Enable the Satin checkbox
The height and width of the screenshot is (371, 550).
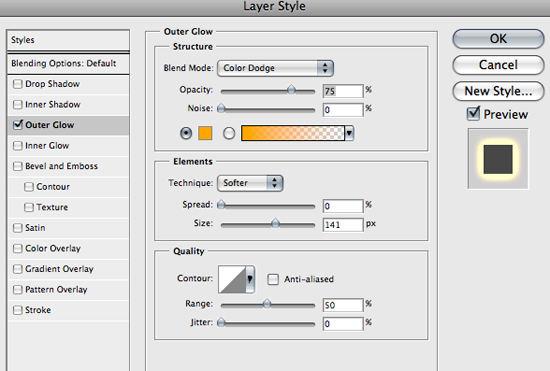(17, 228)
